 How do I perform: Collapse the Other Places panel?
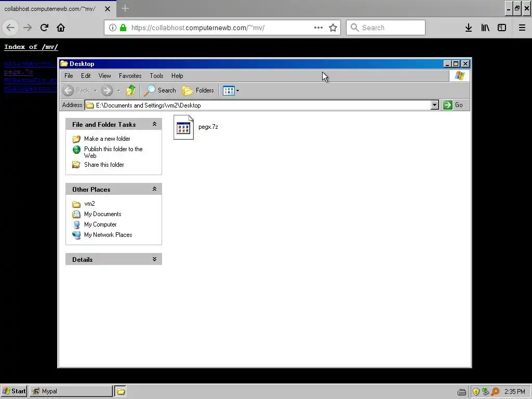[154, 189]
